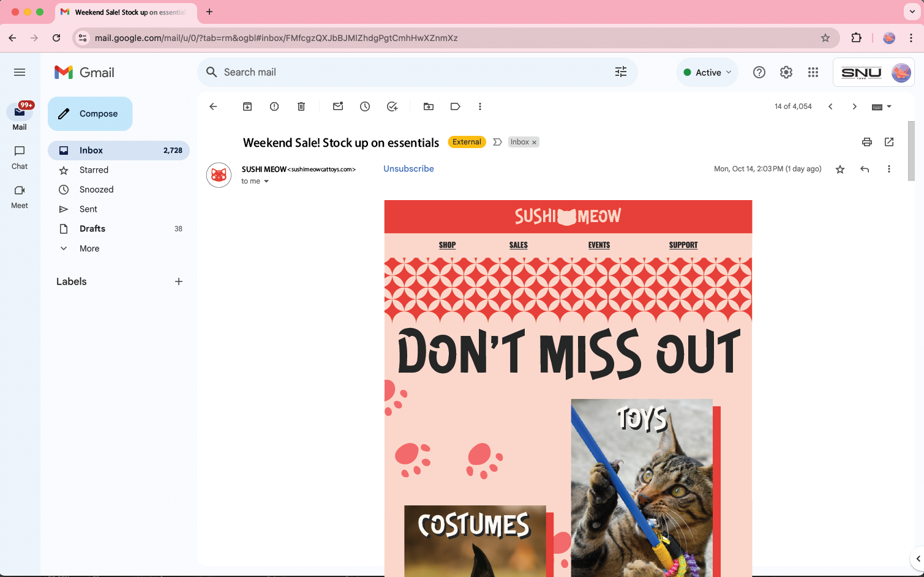
Task: Open Gmail settings gear
Action: tap(786, 72)
